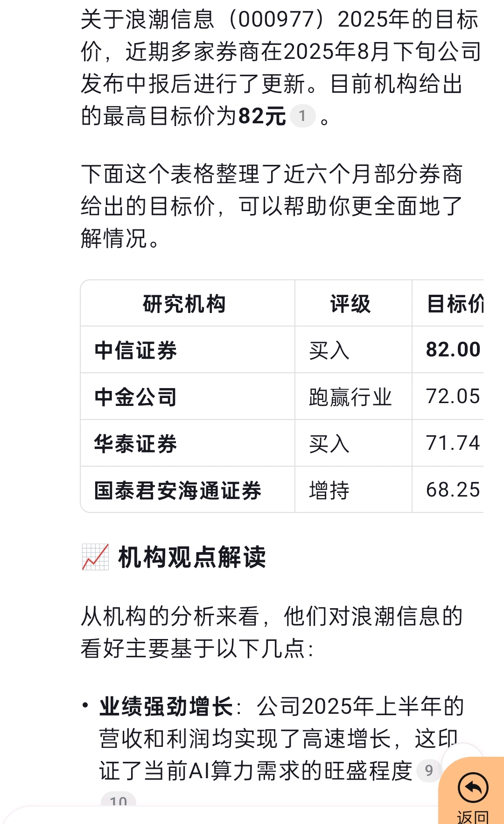The width and height of the screenshot is (504, 824).
Task: Click the 机构观点解读 section heading
Action: (192, 557)
